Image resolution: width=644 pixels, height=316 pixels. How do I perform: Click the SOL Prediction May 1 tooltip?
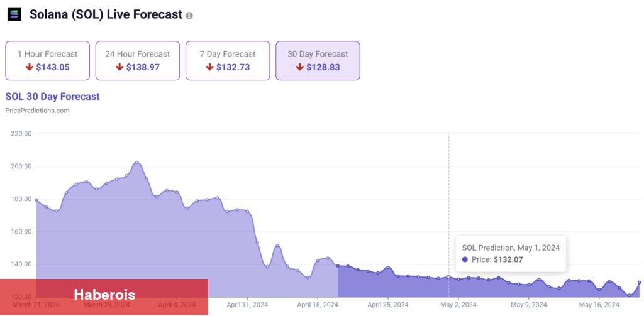click(x=511, y=254)
